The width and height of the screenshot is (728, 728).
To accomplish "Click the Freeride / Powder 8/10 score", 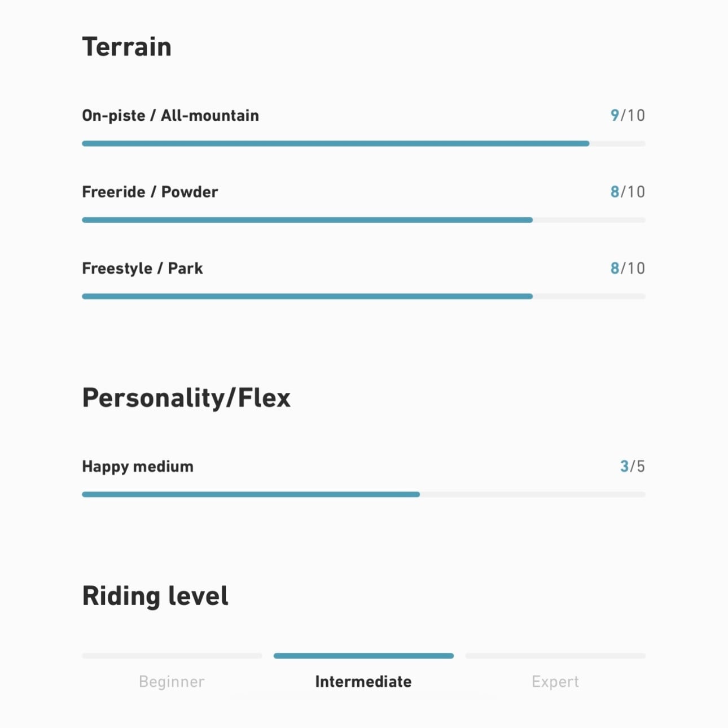I will [x=627, y=192].
